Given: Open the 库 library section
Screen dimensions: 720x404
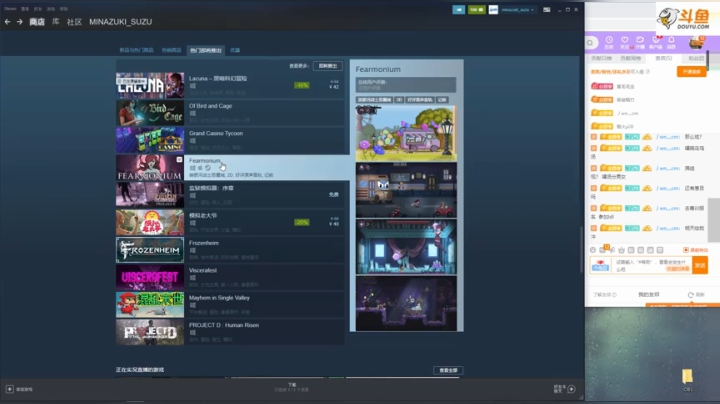Looking at the screenshot, I should pos(56,22).
